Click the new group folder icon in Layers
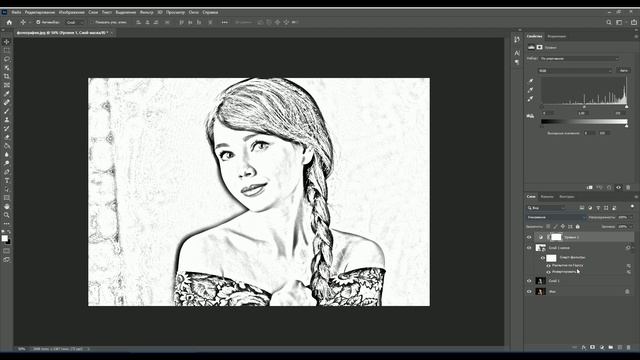 (611, 347)
